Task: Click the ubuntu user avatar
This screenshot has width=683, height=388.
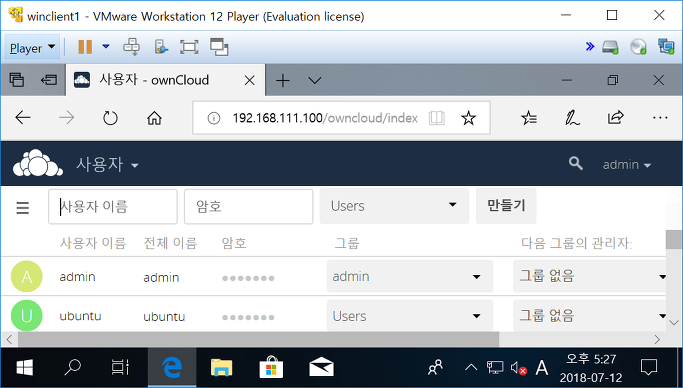Action: 27,315
